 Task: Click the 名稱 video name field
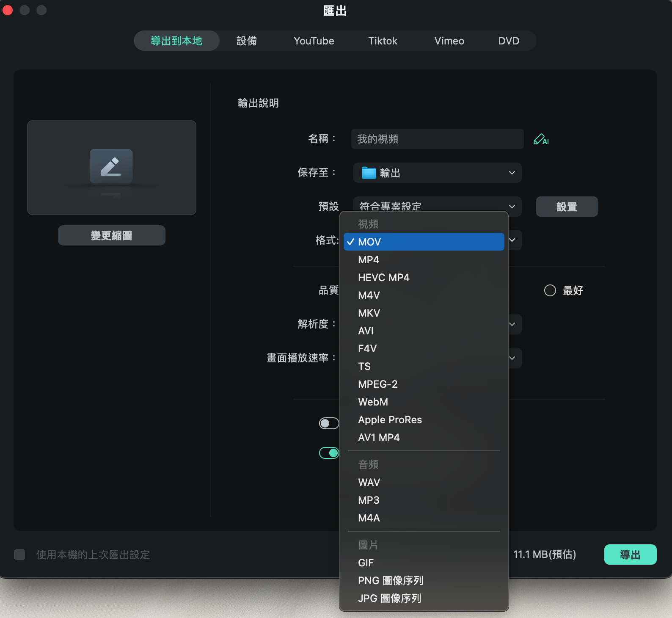(x=437, y=139)
